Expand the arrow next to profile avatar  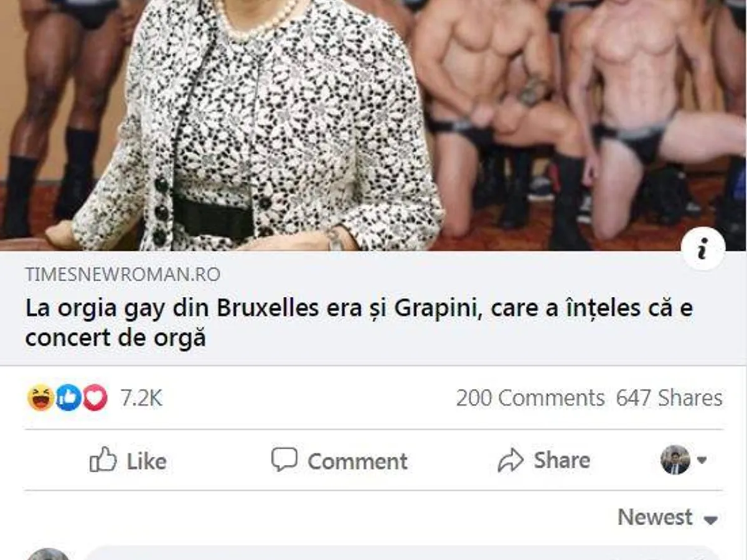click(x=702, y=461)
